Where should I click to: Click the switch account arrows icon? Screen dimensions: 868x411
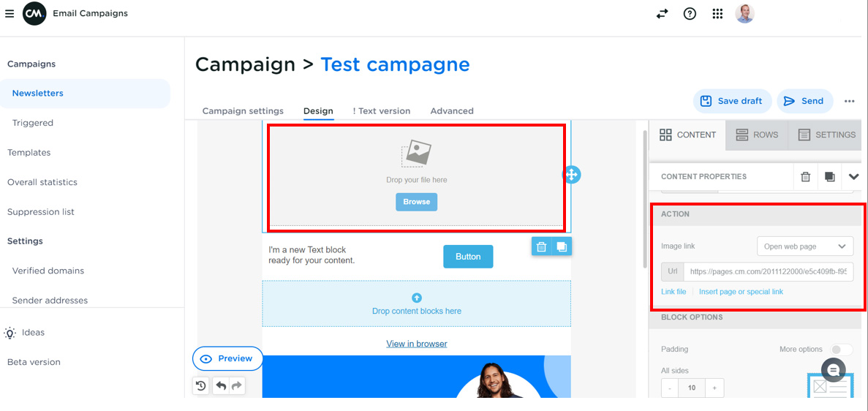point(662,13)
